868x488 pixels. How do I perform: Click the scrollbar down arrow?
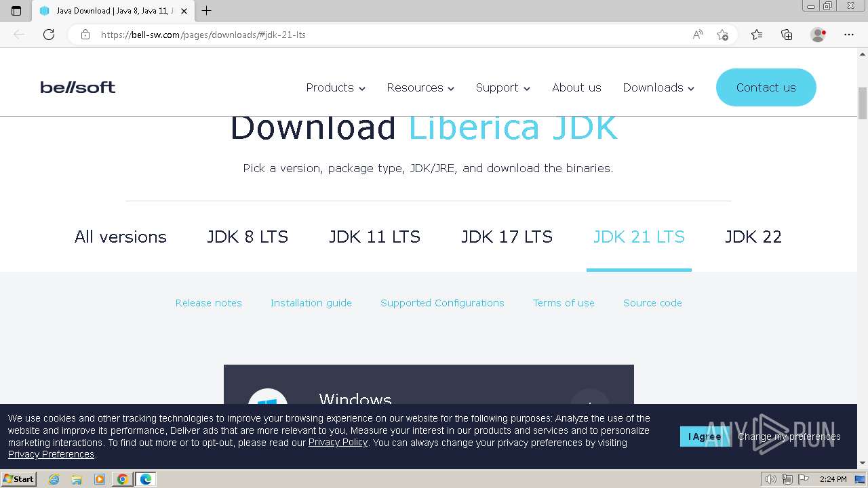click(x=863, y=464)
